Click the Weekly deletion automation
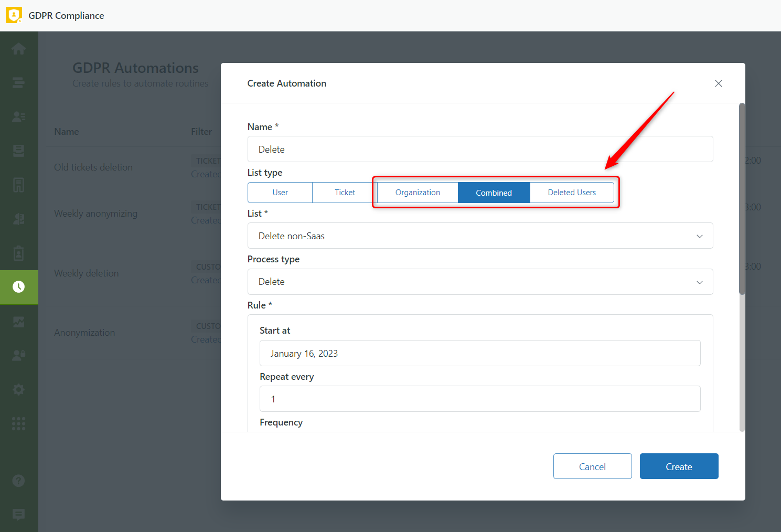The height and width of the screenshot is (532, 781). [87, 273]
